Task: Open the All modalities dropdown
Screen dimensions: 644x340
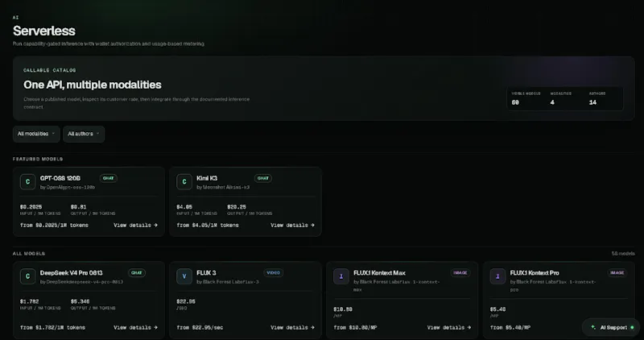Action: pos(36,134)
